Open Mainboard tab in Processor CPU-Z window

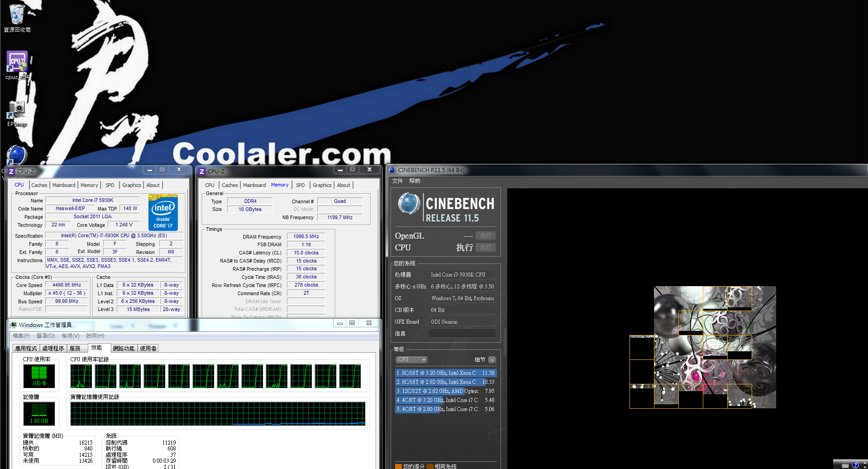click(x=64, y=185)
